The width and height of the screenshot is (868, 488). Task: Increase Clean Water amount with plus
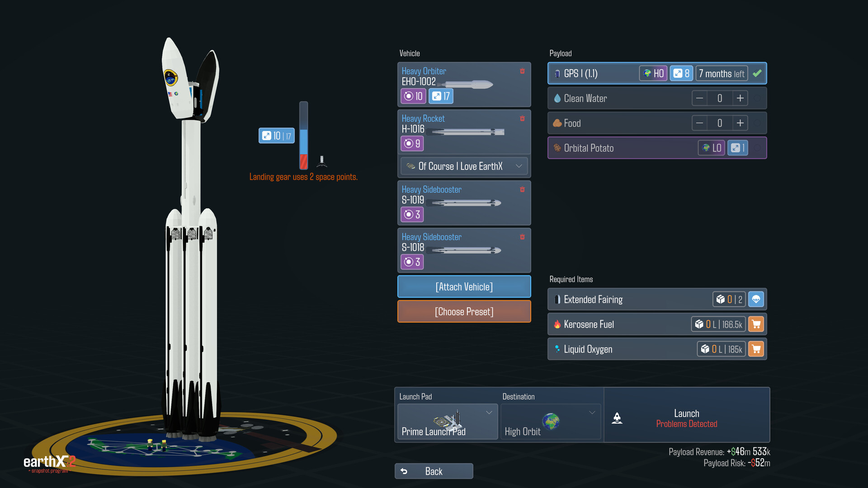click(740, 98)
